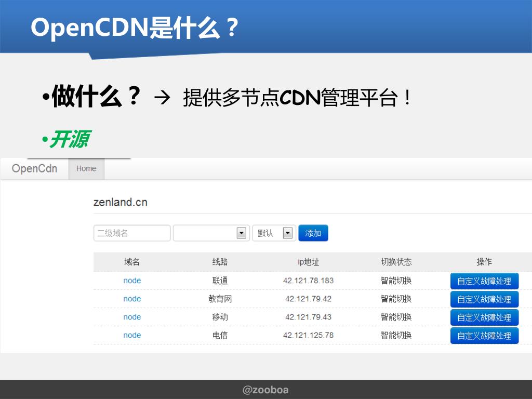Screen dimensions: 532x399
Task: Click 自定义故障处理 for 42.121.125.78
Action: tap(484, 336)
